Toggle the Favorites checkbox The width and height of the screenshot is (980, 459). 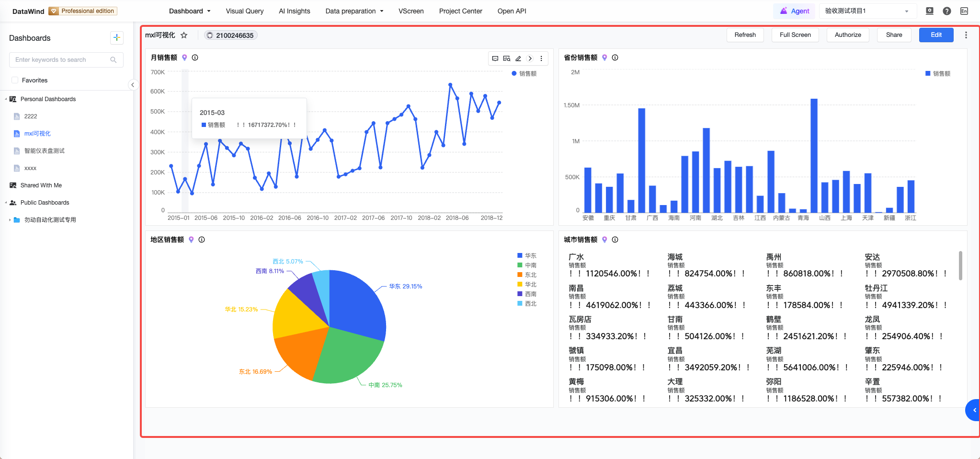click(x=15, y=80)
